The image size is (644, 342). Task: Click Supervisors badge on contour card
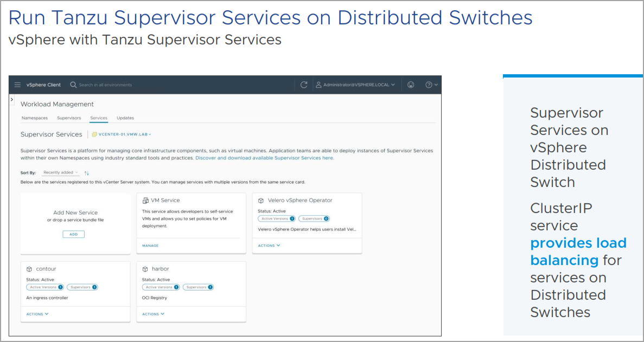(x=82, y=287)
